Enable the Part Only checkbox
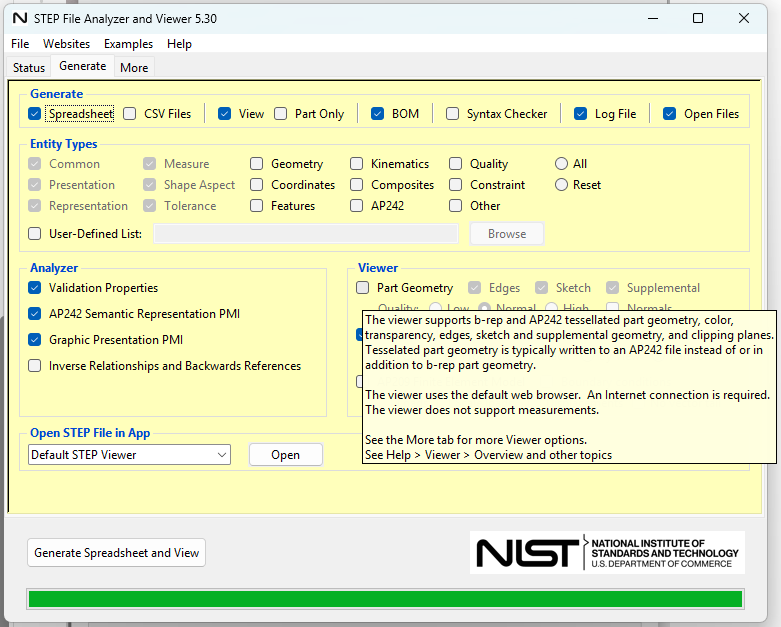 pos(281,114)
